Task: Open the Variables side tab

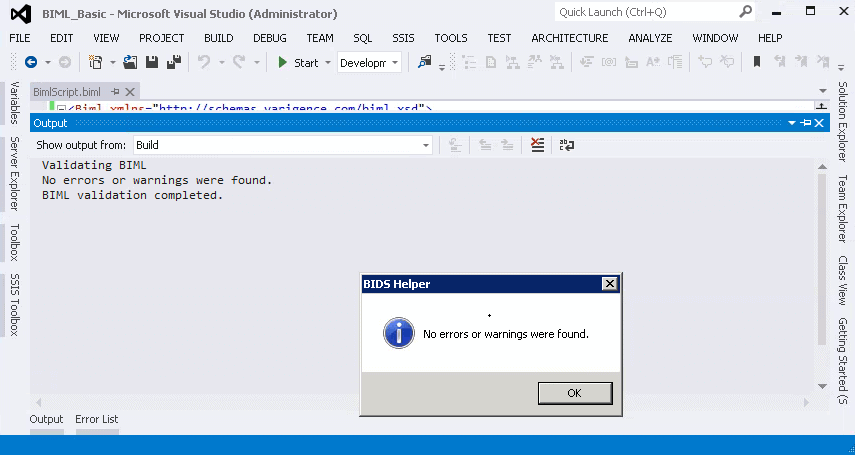Action: pos(14,103)
